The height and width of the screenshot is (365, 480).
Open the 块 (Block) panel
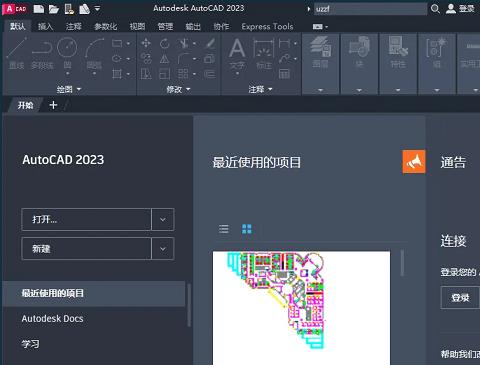[x=359, y=63]
